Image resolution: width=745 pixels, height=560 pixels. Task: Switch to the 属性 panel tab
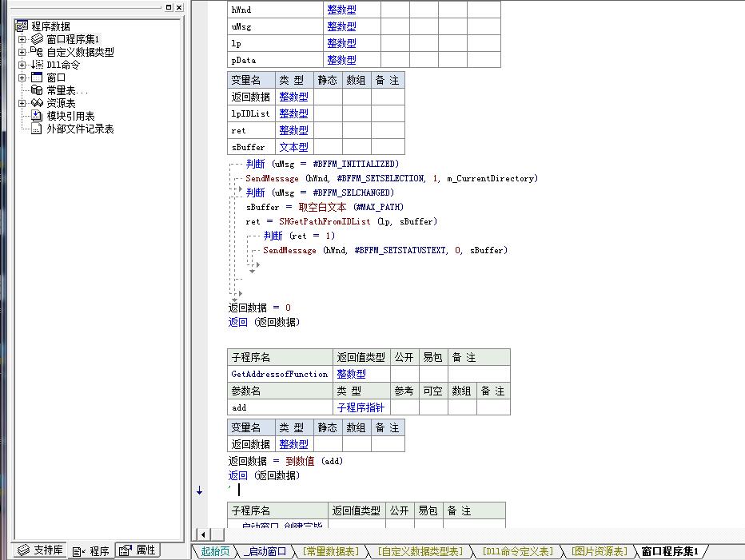coord(137,550)
